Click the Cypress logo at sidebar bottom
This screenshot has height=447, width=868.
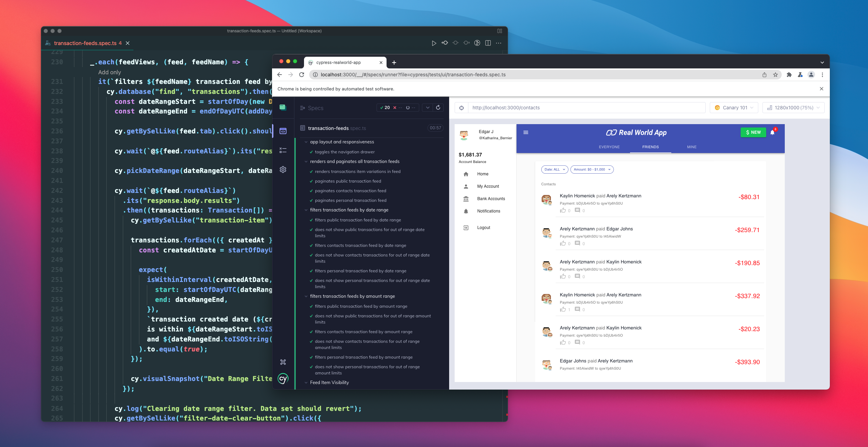click(x=283, y=378)
